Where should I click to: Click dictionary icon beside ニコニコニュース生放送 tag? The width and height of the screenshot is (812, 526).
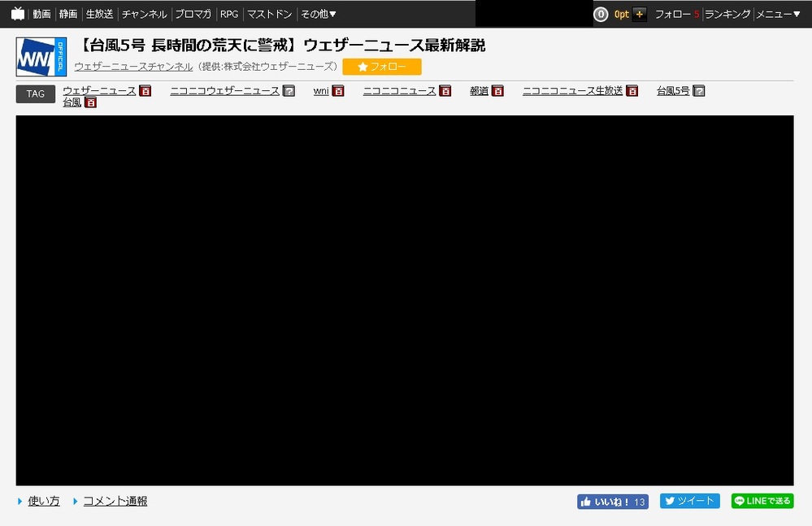click(632, 91)
